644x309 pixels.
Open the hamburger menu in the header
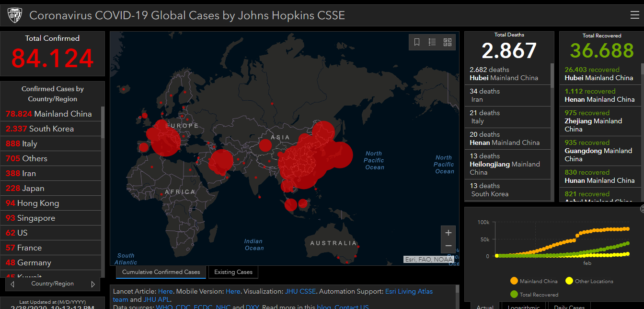(634, 15)
